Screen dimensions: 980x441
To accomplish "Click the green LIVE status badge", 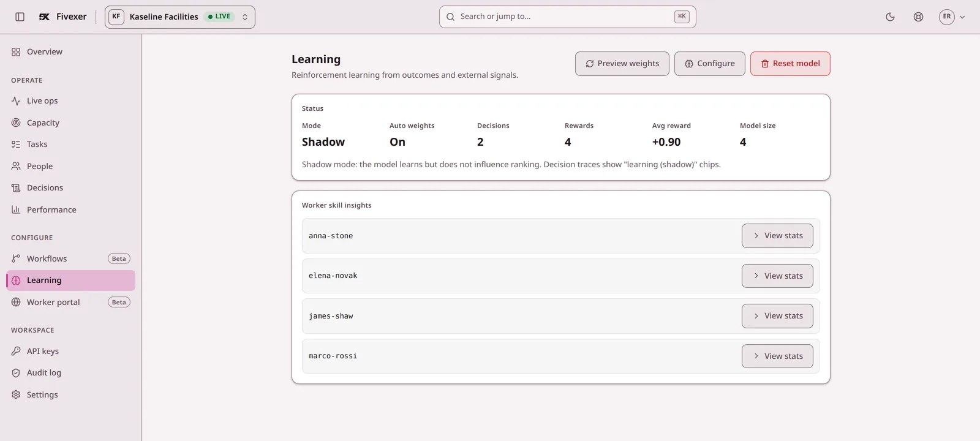I will coord(219,17).
